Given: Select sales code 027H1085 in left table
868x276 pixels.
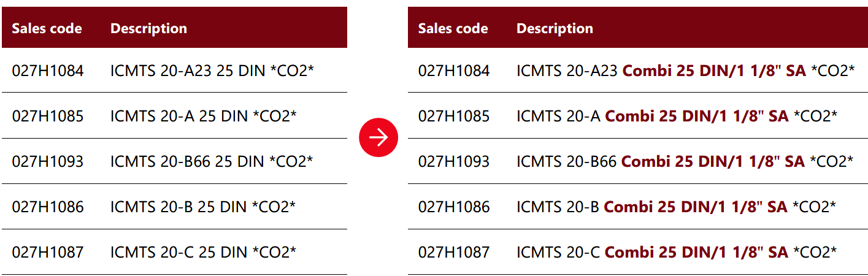Looking at the screenshot, I should (48, 116).
